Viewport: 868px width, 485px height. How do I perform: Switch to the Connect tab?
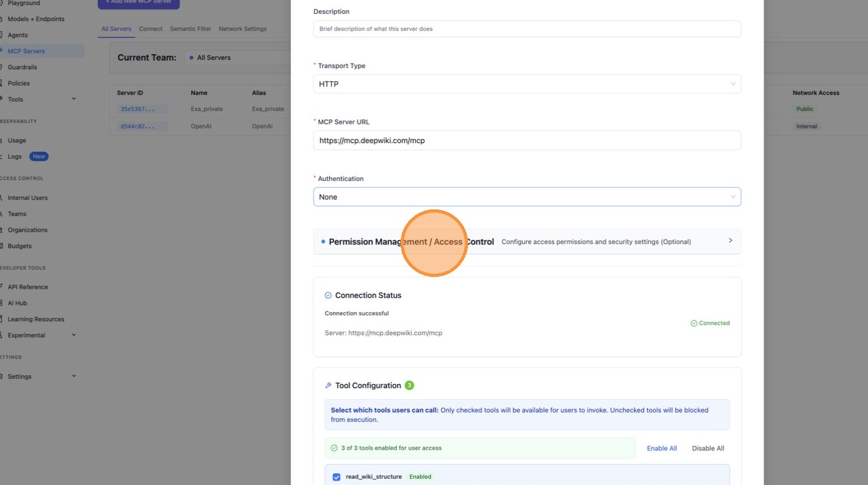(x=151, y=29)
